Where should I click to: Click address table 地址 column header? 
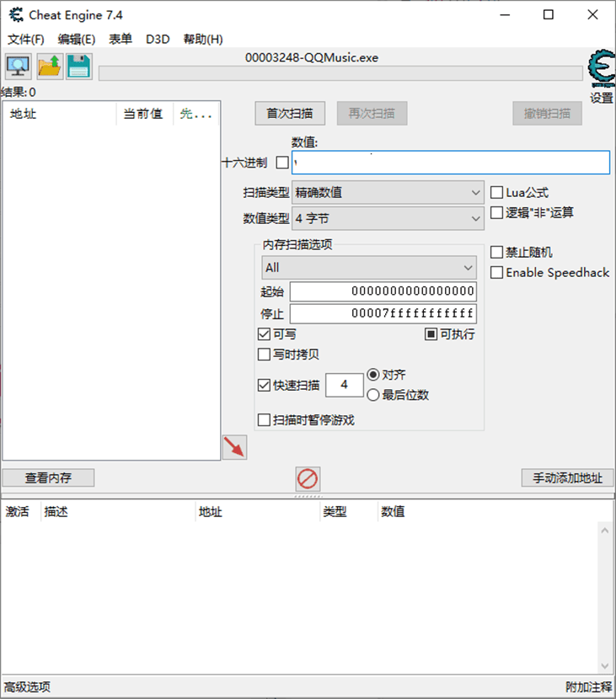click(257, 511)
